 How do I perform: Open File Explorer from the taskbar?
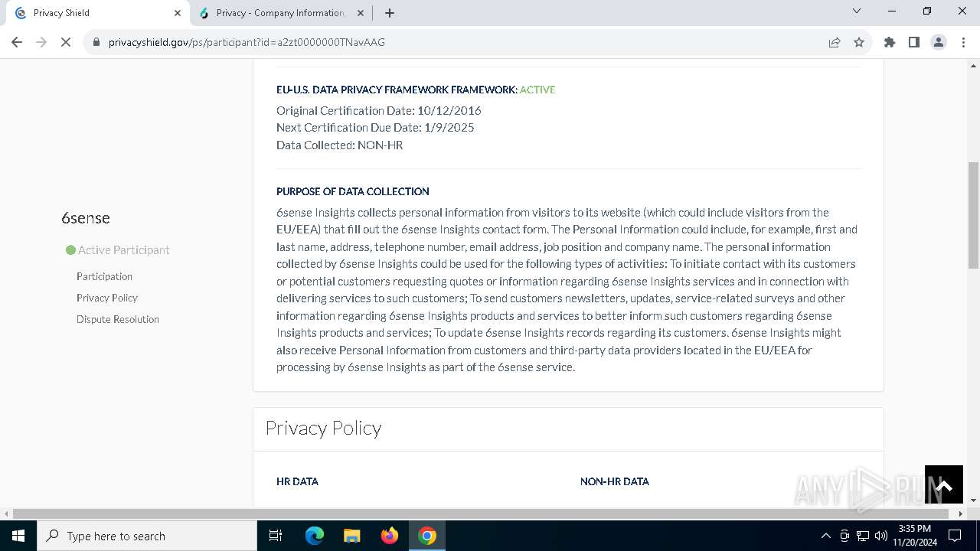pyautogui.click(x=352, y=536)
